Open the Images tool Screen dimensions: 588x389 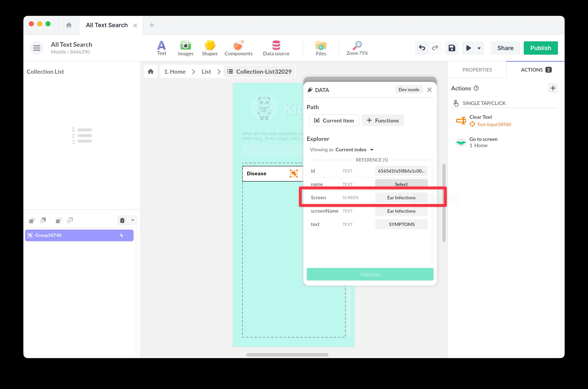tap(185, 48)
